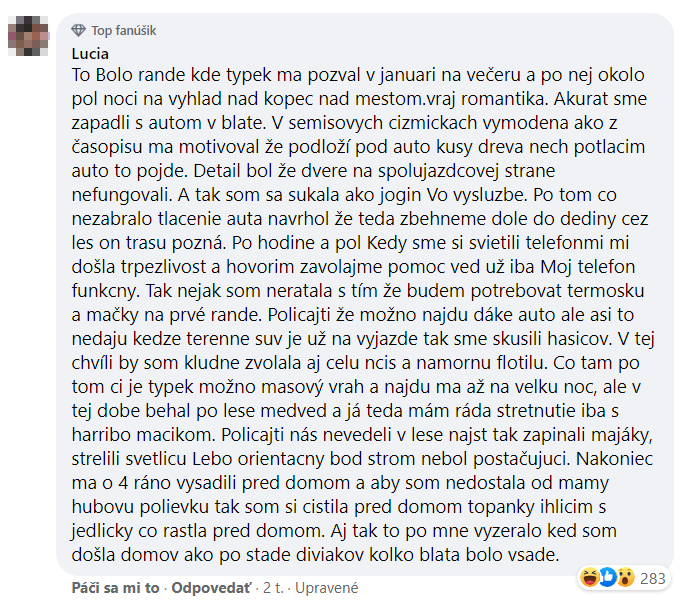This screenshot has height=603, width=700.
Task: Click the 'Top fanúšik' badge label
Action: tap(124, 31)
